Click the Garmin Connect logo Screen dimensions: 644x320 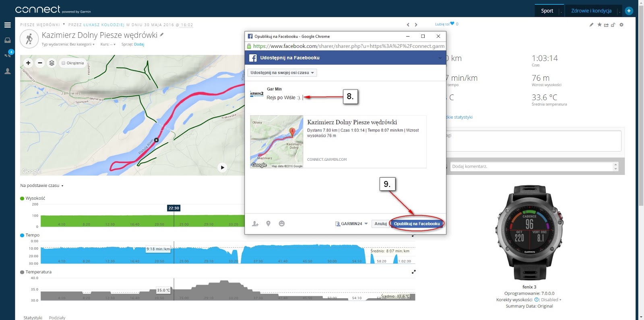click(53, 9)
